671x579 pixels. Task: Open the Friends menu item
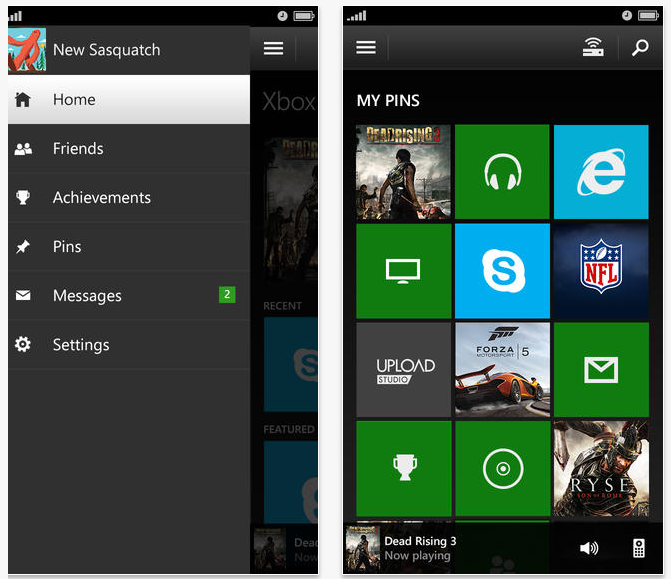(129, 148)
